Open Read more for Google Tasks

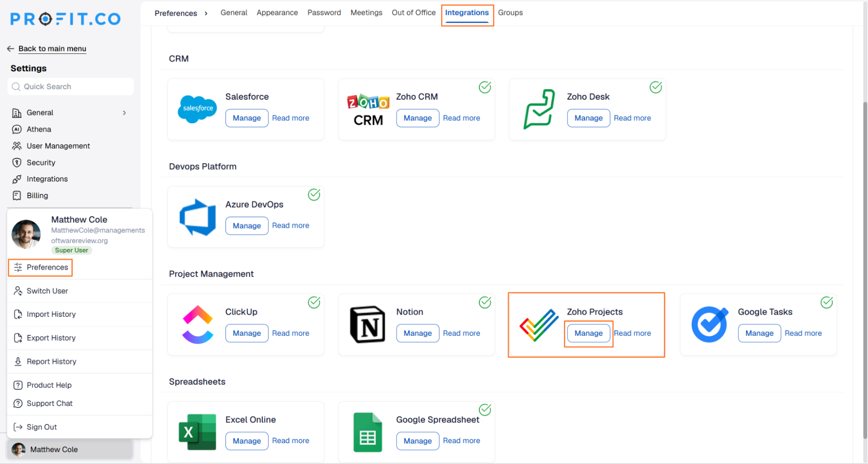[803, 333]
